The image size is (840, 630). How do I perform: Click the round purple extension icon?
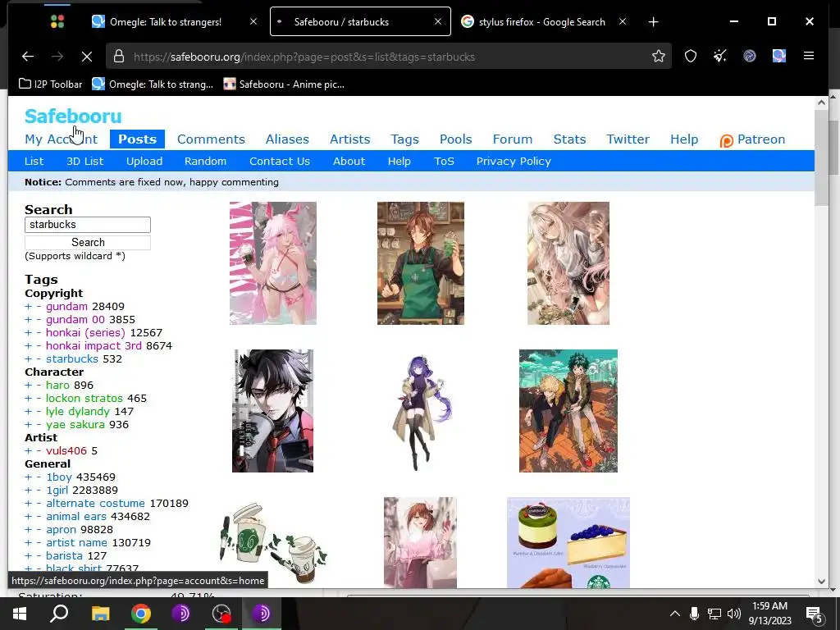[x=750, y=57]
